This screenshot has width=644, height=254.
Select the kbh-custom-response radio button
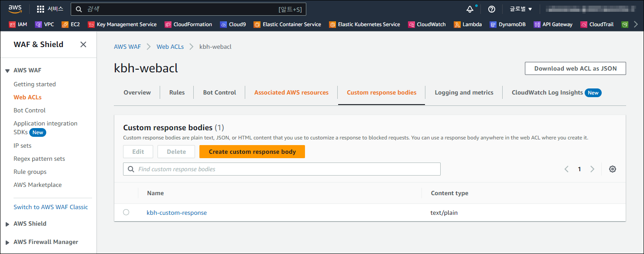point(126,212)
